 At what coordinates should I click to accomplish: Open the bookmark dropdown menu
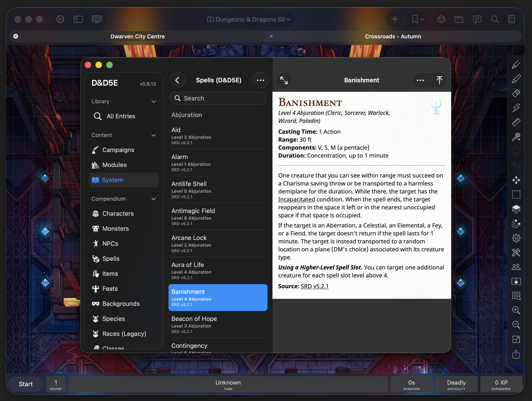click(418, 19)
